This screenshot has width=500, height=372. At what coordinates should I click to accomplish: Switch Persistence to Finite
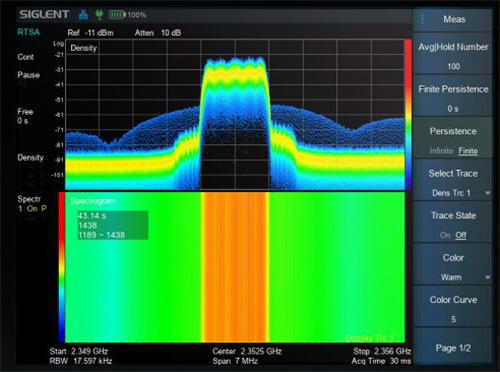pyautogui.click(x=468, y=151)
